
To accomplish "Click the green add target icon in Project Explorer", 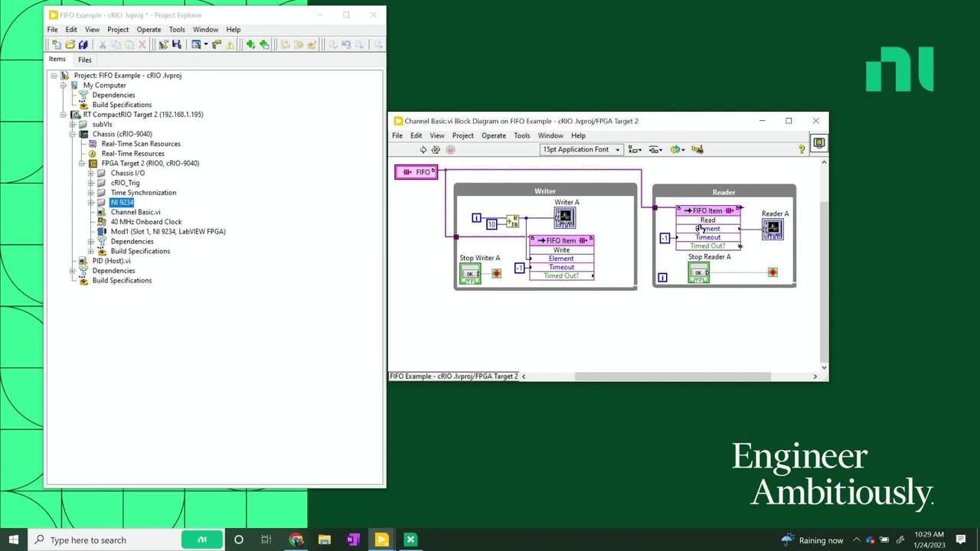I will (250, 44).
